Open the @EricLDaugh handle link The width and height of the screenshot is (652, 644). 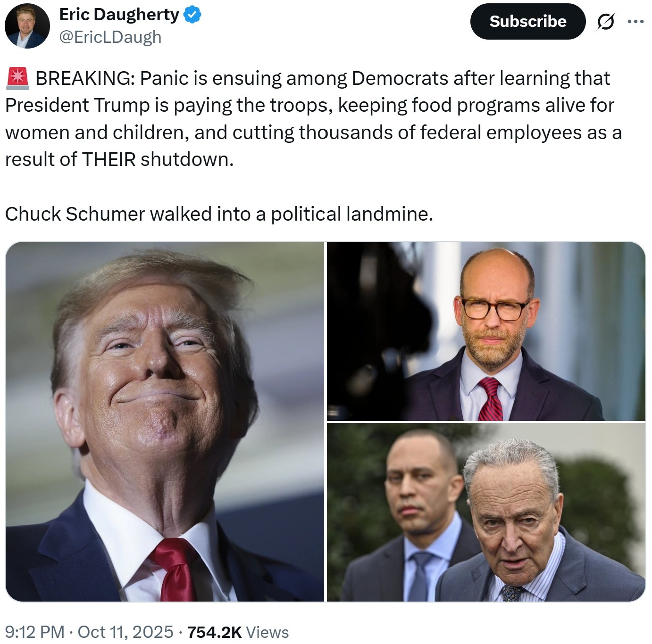(x=110, y=37)
